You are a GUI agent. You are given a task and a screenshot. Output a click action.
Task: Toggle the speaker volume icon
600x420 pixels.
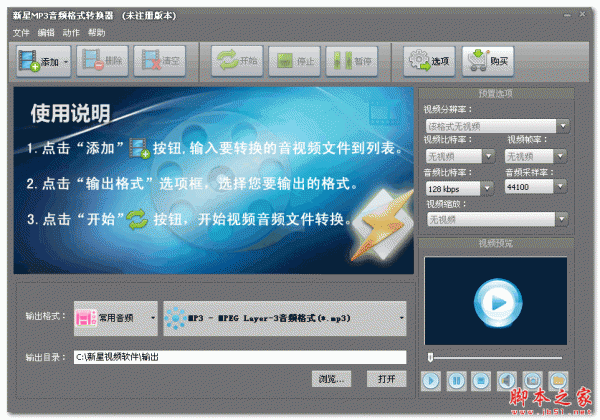pyautogui.click(x=507, y=381)
